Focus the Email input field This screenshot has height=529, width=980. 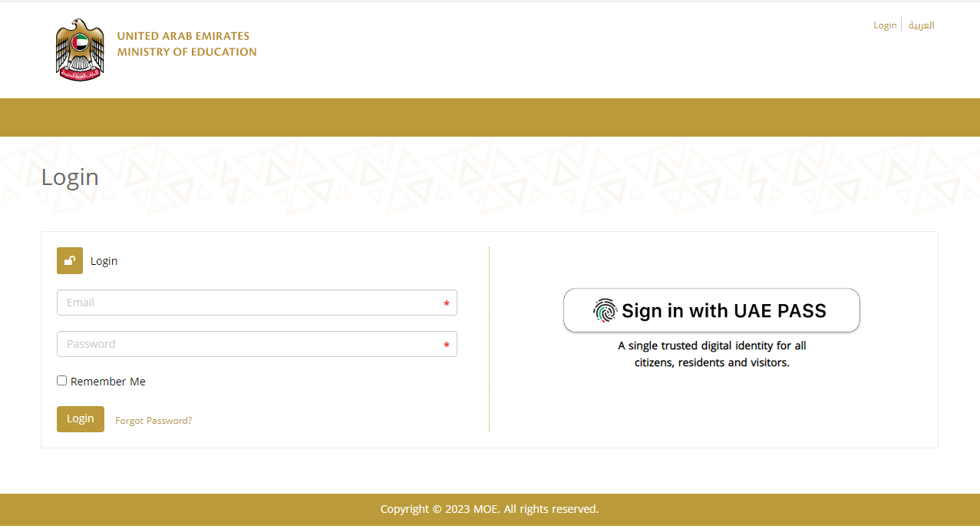pos(257,303)
